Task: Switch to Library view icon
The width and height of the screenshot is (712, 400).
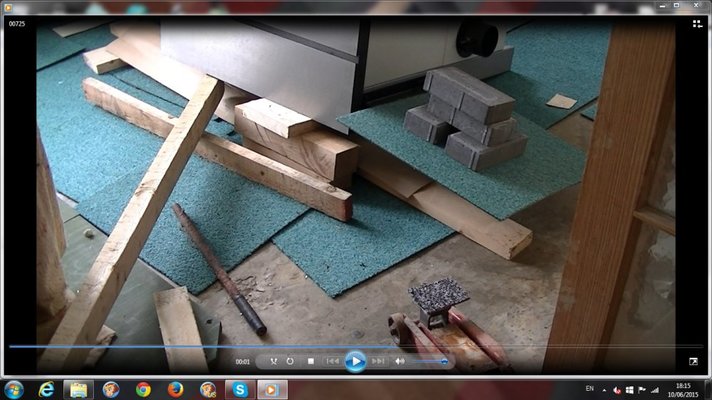Action: coord(696,23)
